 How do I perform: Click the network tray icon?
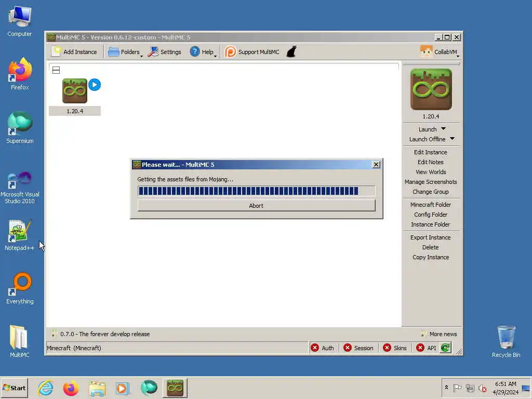click(470, 388)
